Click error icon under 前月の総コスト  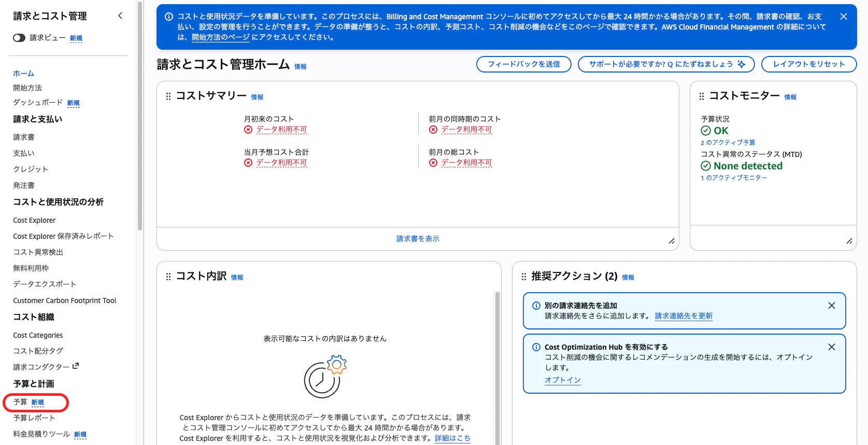coord(433,163)
